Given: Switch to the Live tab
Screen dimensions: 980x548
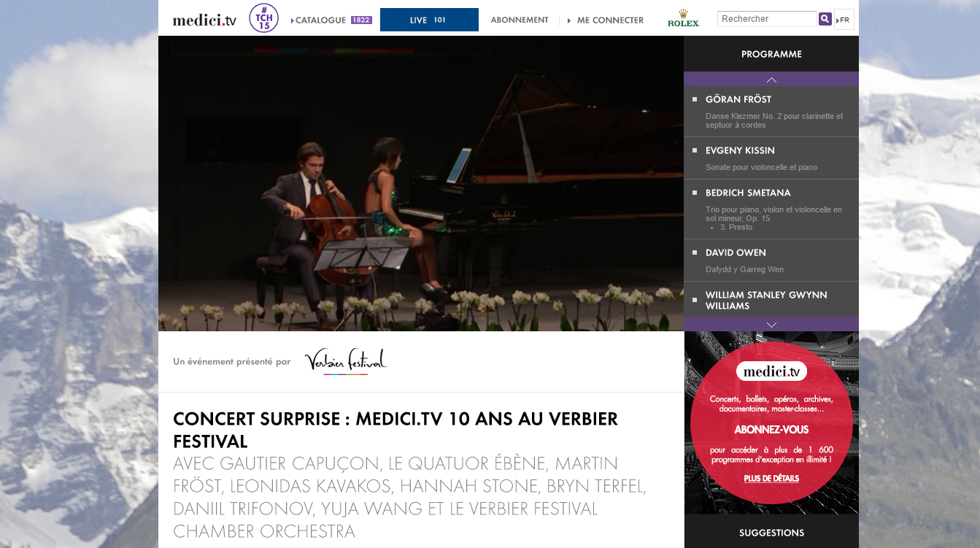Looking at the screenshot, I should 429,20.
